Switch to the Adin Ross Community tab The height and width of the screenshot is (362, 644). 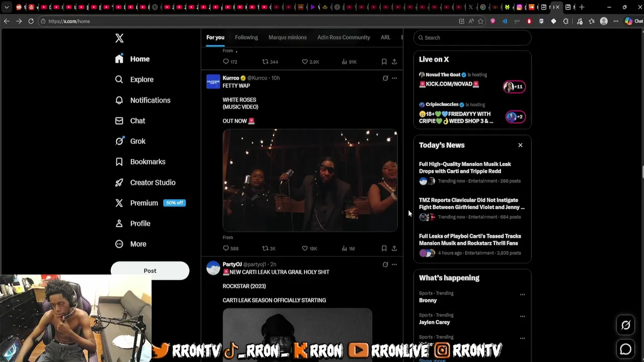pos(344,37)
